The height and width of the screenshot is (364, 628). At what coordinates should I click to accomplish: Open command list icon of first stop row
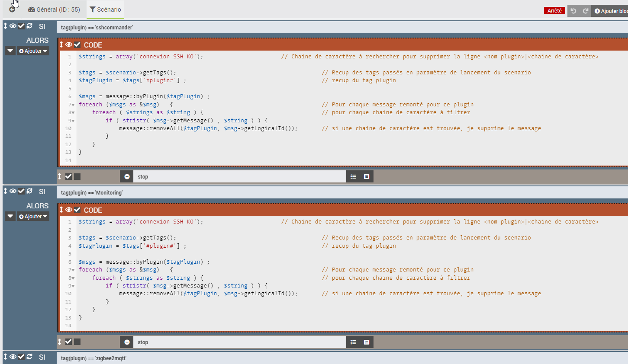[x=367, y=176]
